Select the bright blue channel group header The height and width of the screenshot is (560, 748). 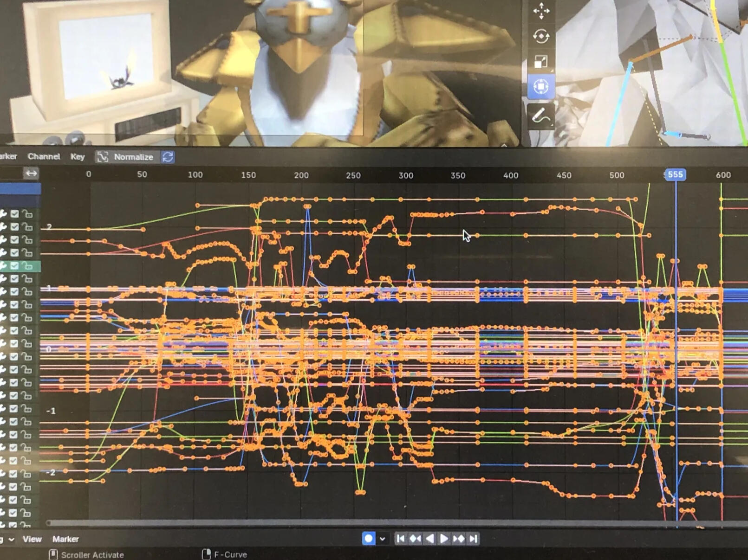(x=20, y=189)
